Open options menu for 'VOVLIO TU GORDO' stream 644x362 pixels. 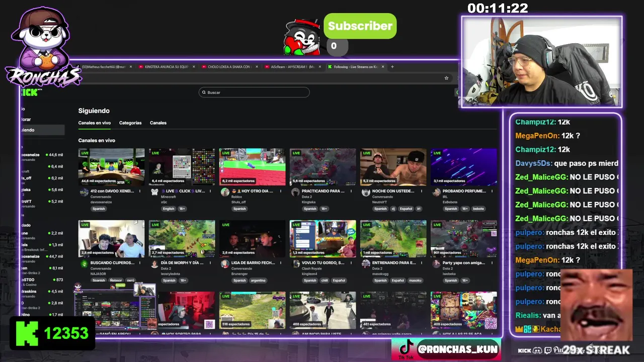click(x=352, y=263)
